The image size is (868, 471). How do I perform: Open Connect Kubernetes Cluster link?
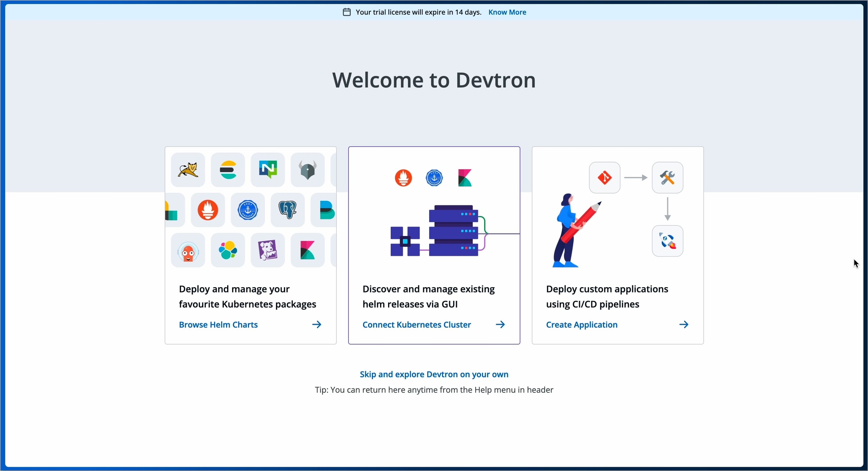click(x=417, y=324)
